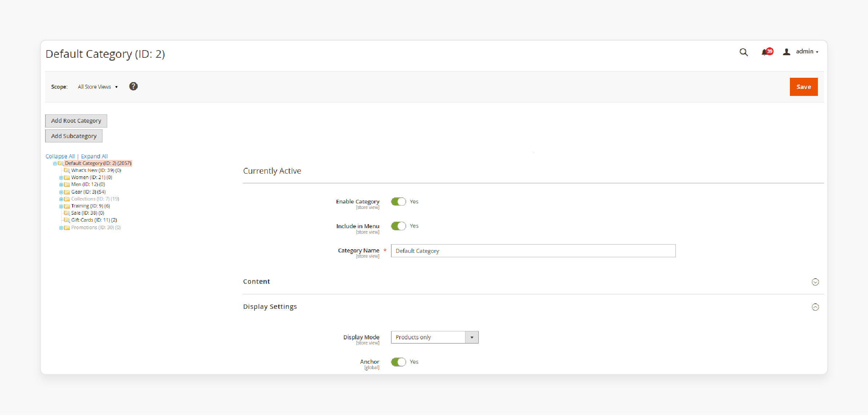Expand the Training category node
Image resolution: width=868 pixels, height=416 pixels.
point(61,206)
